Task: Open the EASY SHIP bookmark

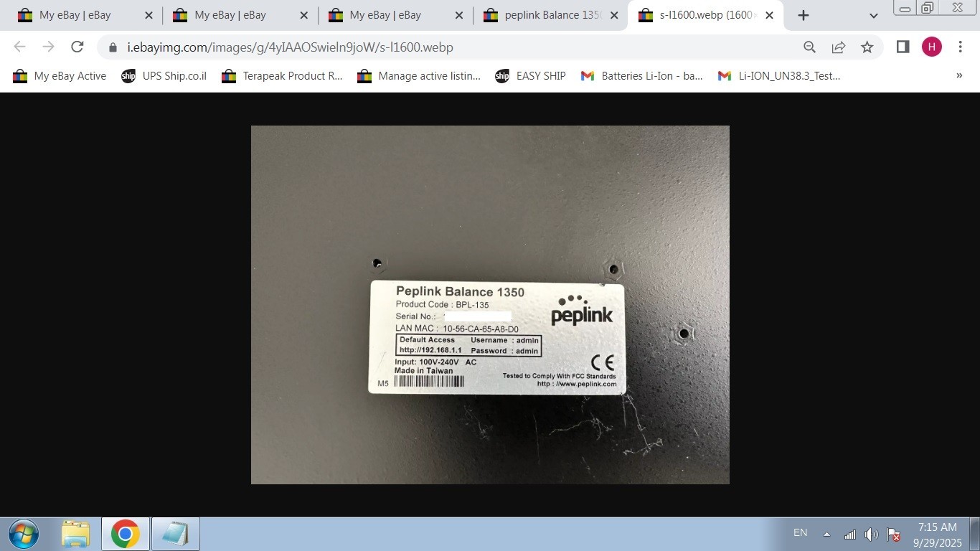Action: point(530,76)
